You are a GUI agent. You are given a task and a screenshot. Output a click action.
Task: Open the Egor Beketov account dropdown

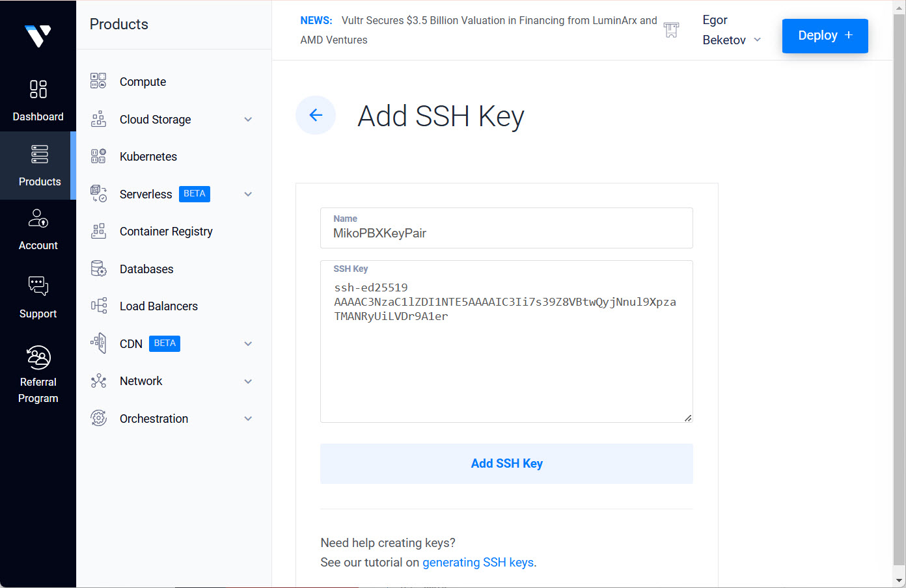pyautogui.click(x=732, y=31)
